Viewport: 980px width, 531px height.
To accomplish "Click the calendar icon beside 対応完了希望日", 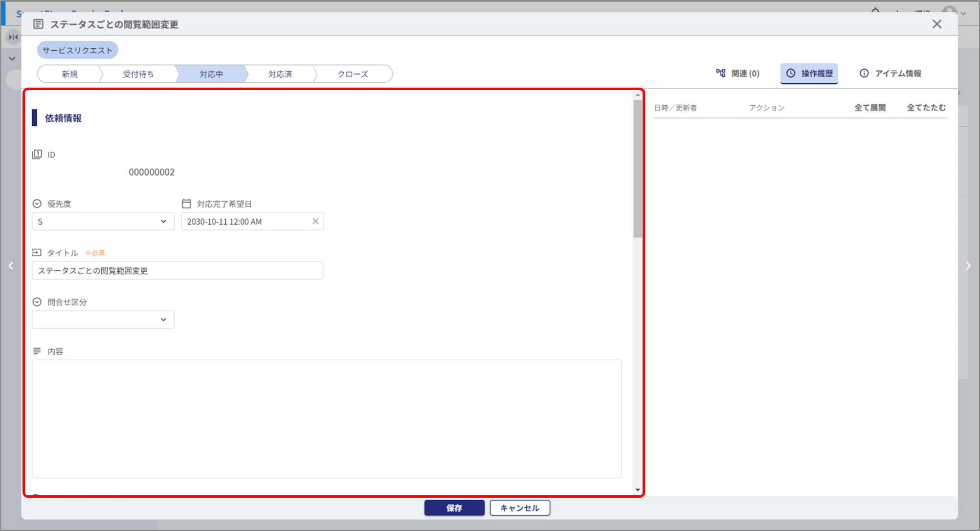I will 186,204.
